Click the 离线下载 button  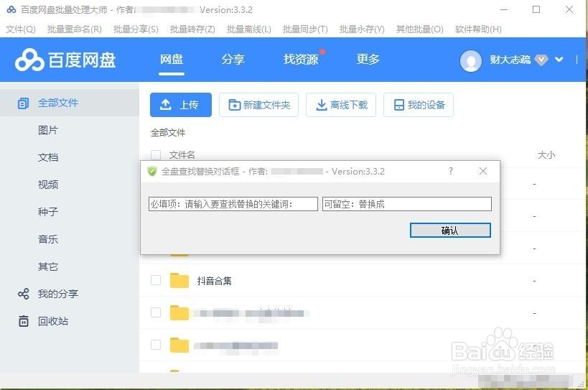point(341,105)
